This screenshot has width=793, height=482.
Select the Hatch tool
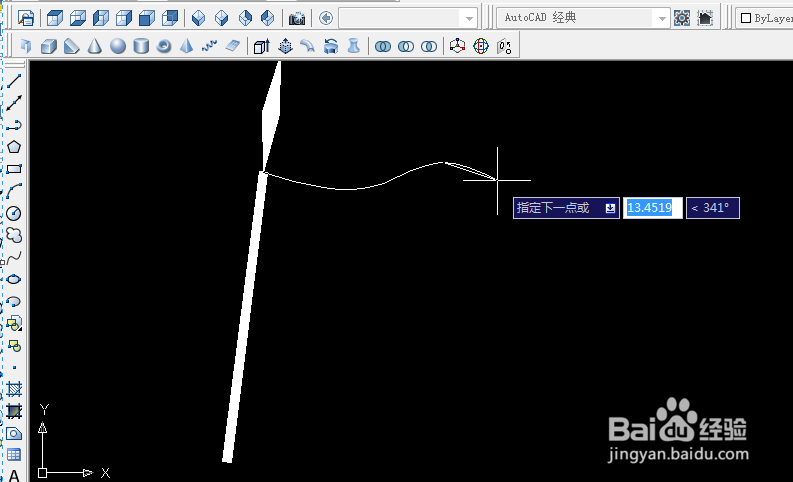coord(14,389)
